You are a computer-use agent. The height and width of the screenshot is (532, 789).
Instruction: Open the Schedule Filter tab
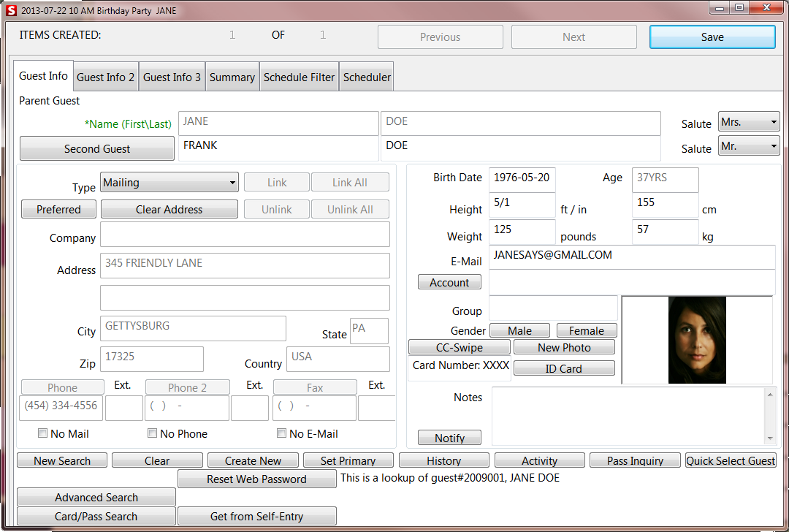[299, 77]
